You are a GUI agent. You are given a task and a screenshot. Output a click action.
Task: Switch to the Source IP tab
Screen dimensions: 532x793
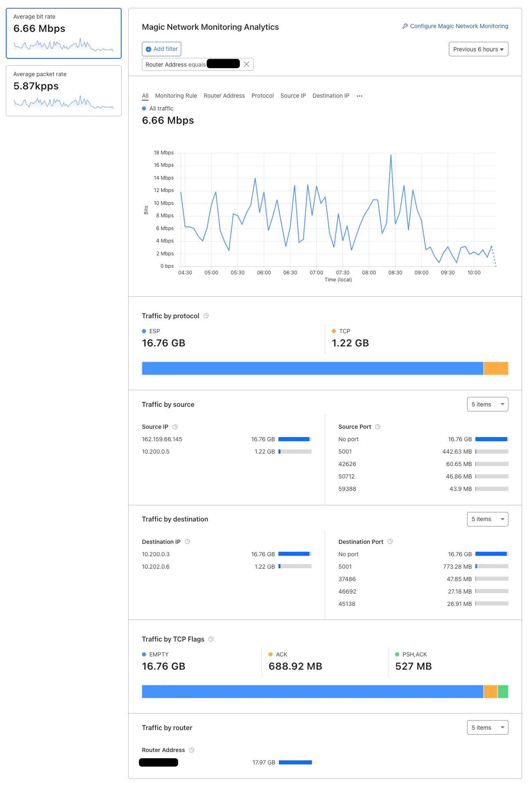point(293,96)
